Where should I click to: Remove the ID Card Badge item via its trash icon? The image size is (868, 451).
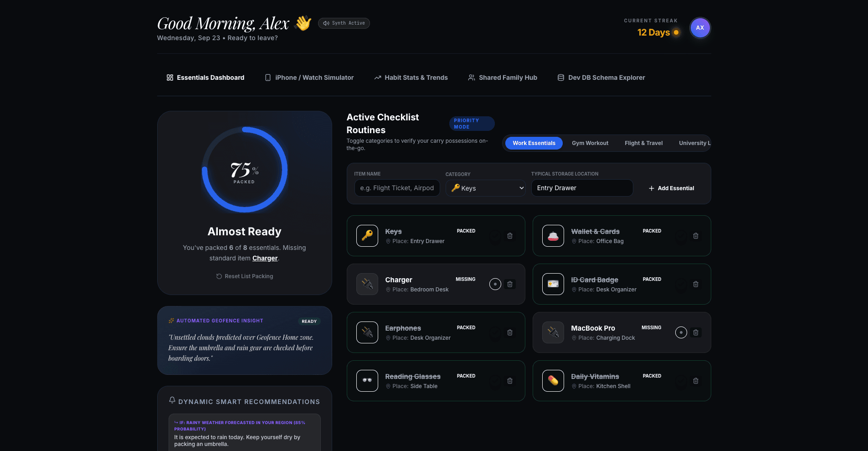pyautogui.click(x=696, y=284)
